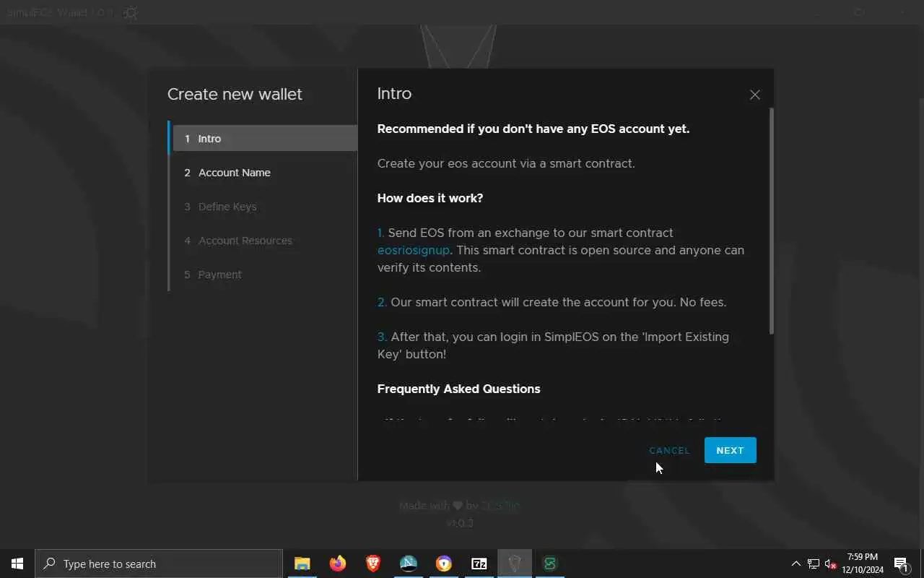
Task: Close the Intro dialog with the X
Action: coord(755,95)
